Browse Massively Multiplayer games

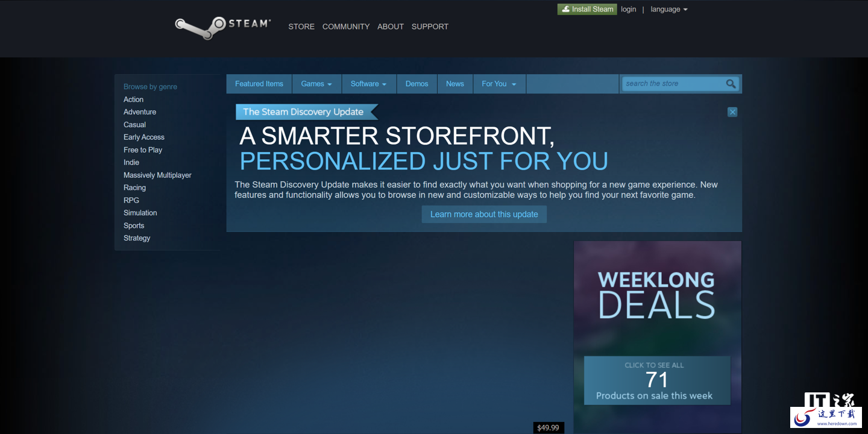pyautogui.click(x=157, y=175)
